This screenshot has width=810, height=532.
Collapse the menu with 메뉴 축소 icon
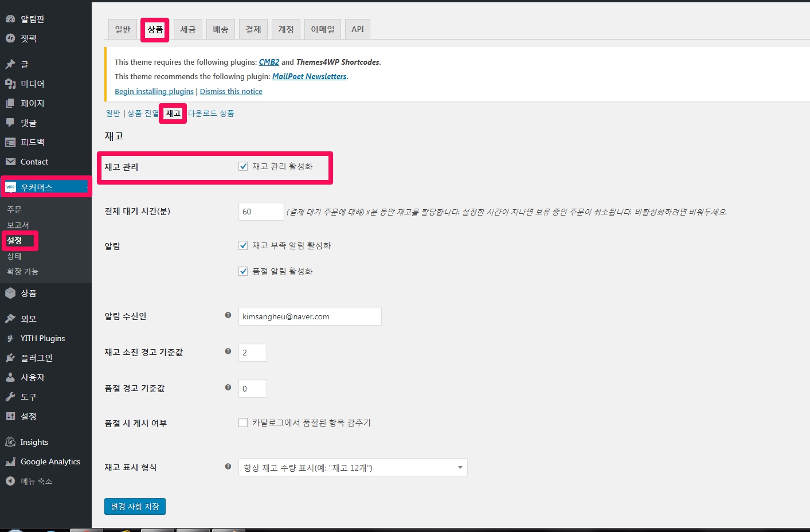click(10, 481)
